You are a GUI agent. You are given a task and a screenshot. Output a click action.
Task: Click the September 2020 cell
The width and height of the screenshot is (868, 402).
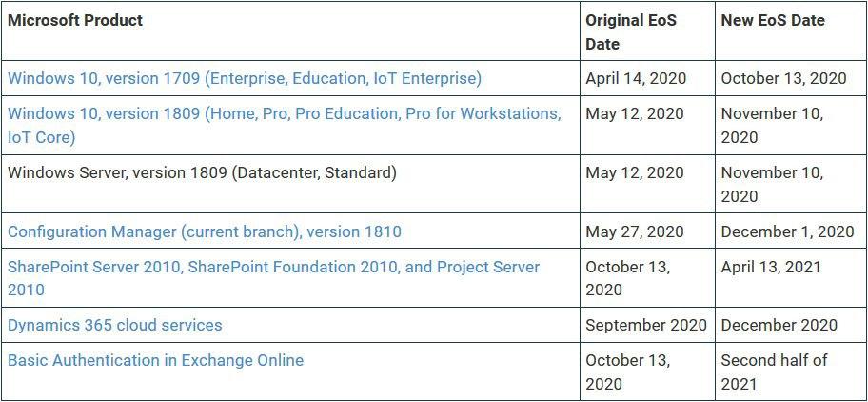point(646,325)
